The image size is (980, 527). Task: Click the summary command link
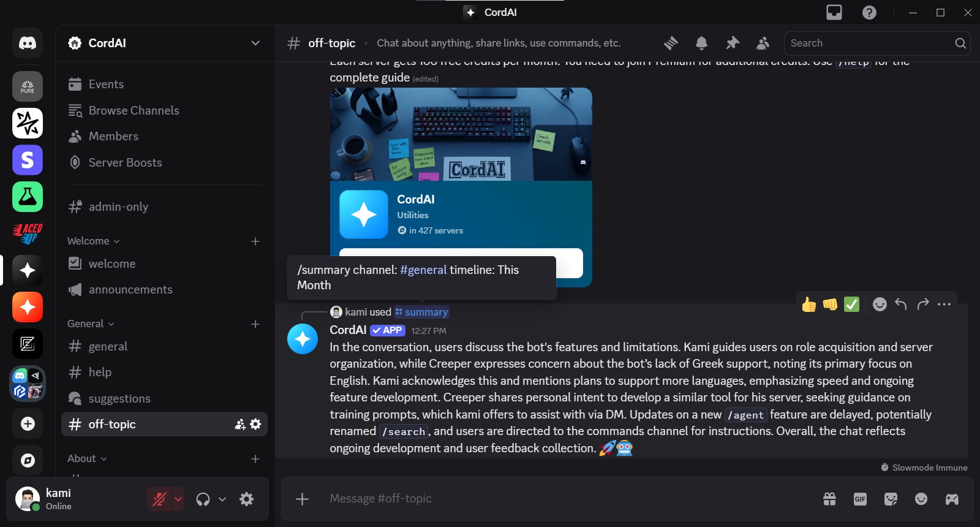coord(421,312)
